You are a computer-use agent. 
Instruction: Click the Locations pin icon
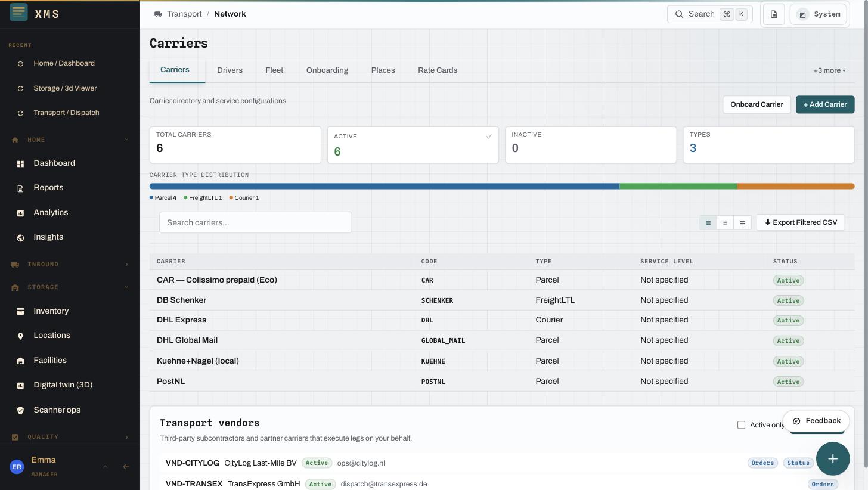(20, 336)
